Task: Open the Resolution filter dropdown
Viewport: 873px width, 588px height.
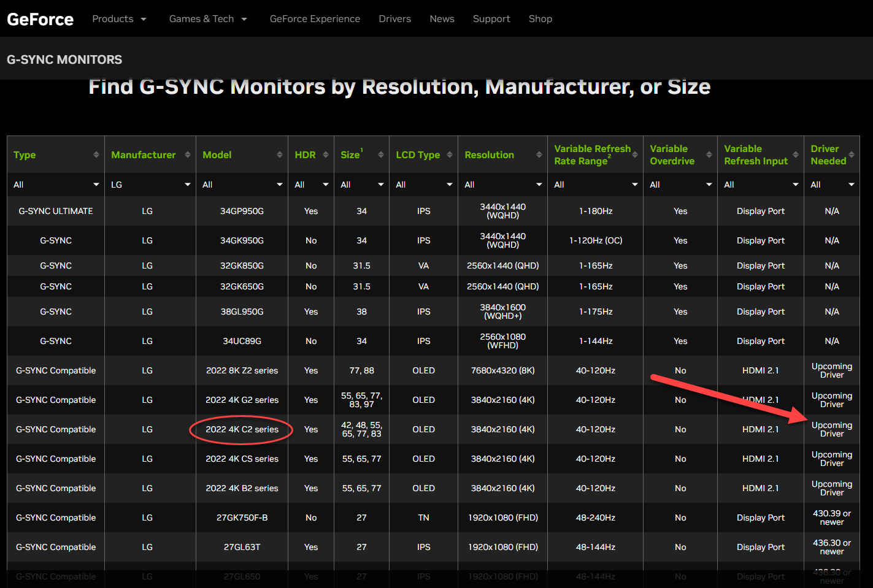Action: coord(503,185)
